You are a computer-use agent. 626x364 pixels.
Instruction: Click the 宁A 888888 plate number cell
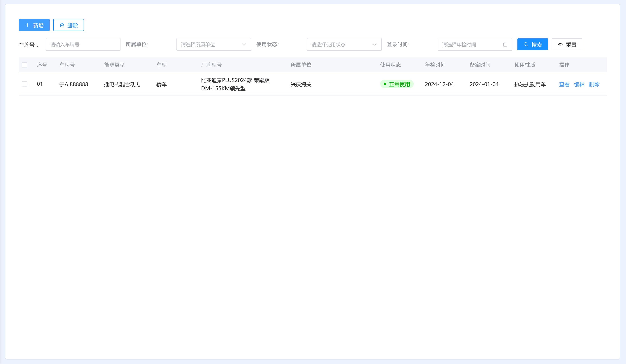[73, 84]
